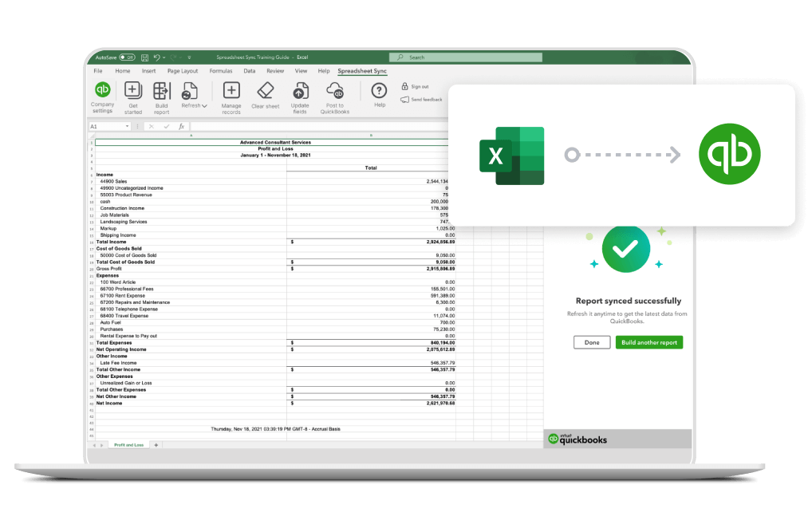
Task: Switch to the Insert tab
Action: (x=148, y=71)
